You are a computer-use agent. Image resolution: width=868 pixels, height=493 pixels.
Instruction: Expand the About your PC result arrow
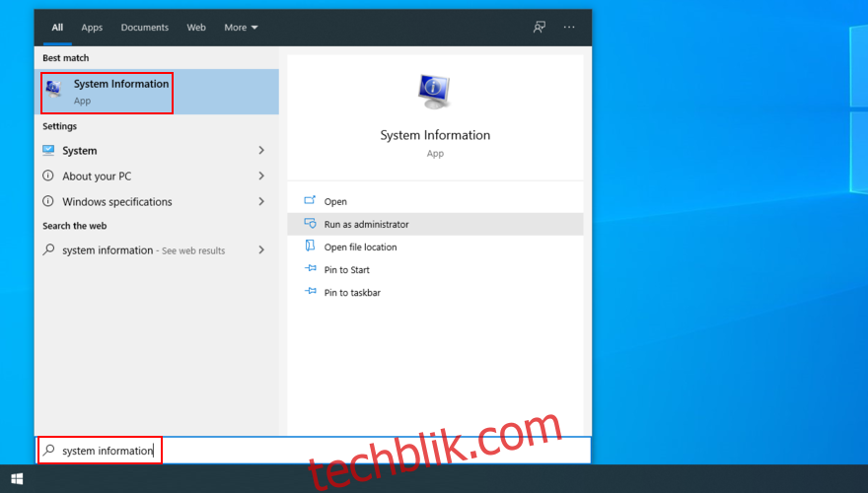click(261, 176)
